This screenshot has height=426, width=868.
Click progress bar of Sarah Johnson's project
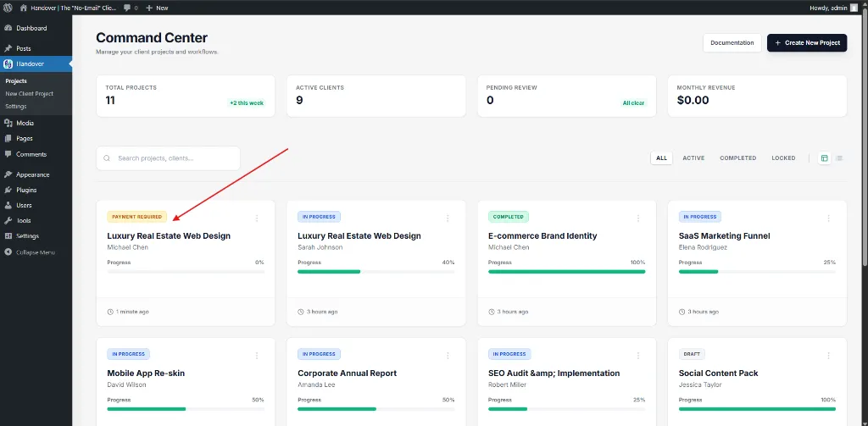(376, 272)
